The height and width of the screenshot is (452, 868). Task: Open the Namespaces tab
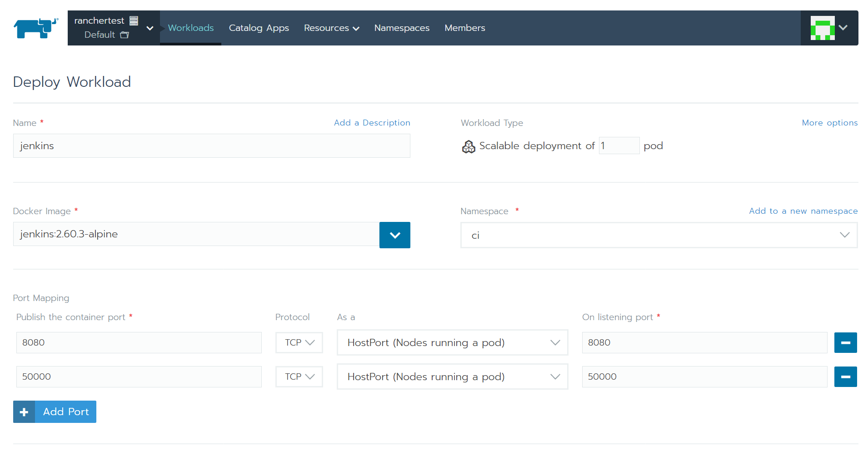[402, 28]
